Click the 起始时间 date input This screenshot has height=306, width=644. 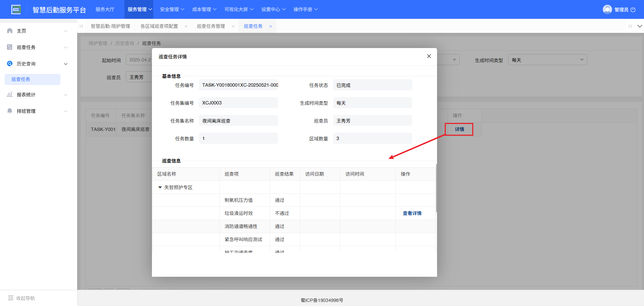[x=139, y=60]
